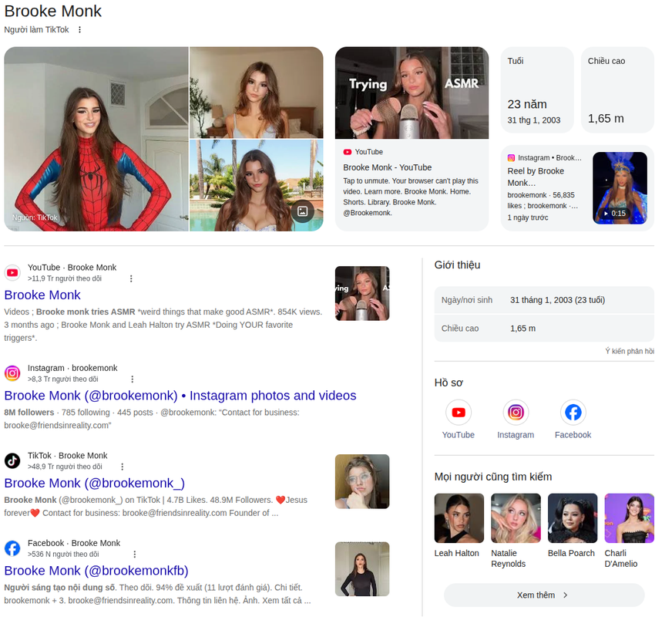Image resolution: width=672 pixels, height=617 pixels.
Task: Open the Brooke Monk (@brookemonk) Instagram link
Action: [x=180, y=396]
